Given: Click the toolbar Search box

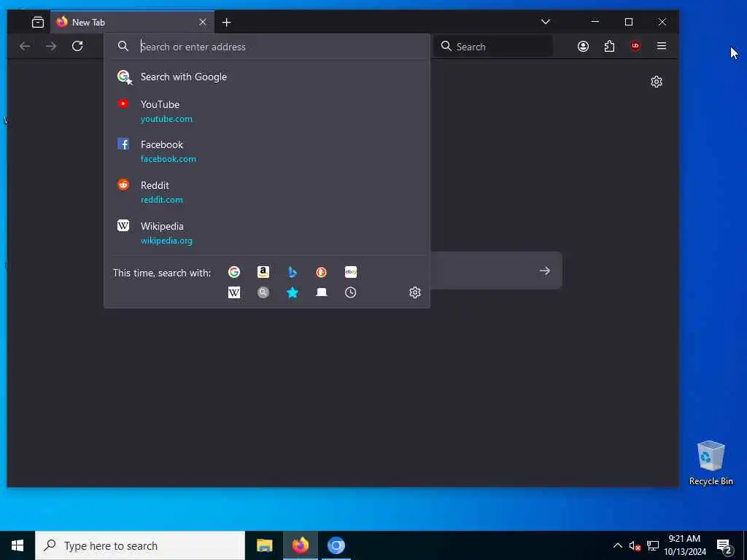Looking at the screenshot, I should [x=493, y=46].
